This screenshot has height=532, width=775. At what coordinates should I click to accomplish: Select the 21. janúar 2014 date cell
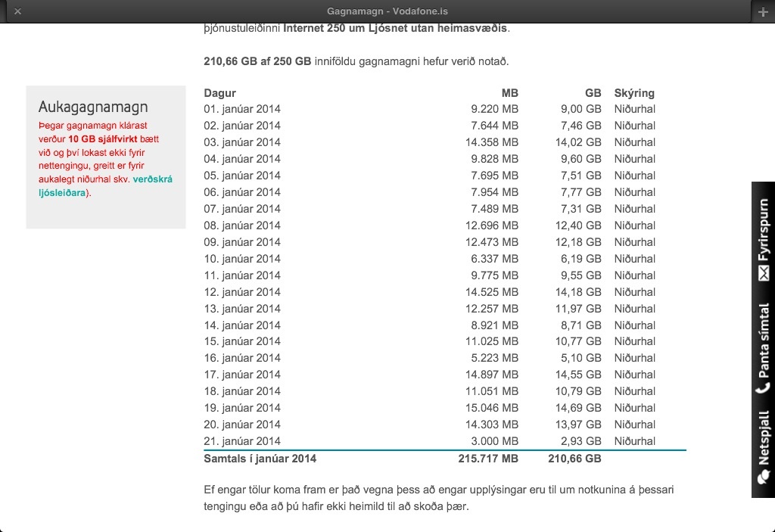242,441
